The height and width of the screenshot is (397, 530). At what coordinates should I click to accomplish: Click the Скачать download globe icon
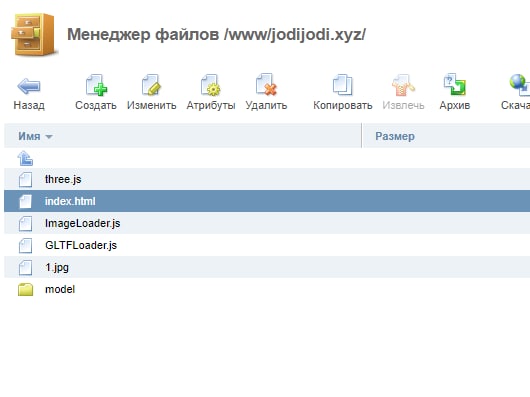coord(520,85)
